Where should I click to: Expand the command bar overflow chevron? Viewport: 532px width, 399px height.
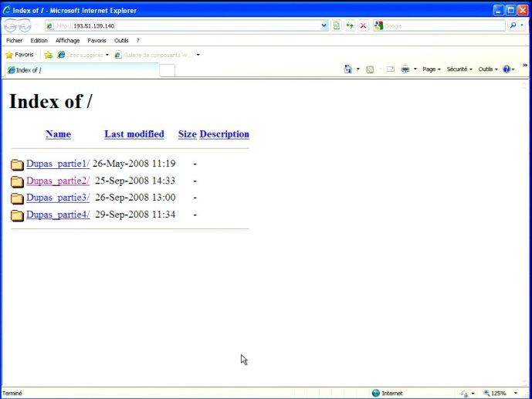point(525,66)
